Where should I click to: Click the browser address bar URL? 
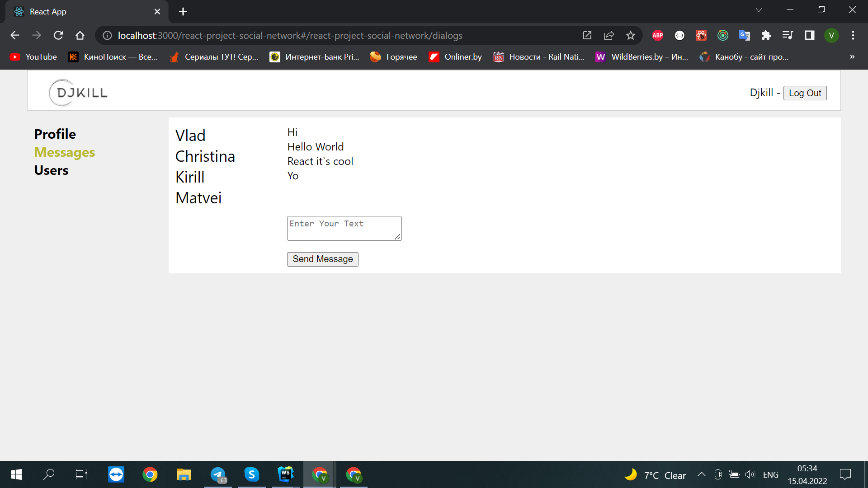click(290, 35)
